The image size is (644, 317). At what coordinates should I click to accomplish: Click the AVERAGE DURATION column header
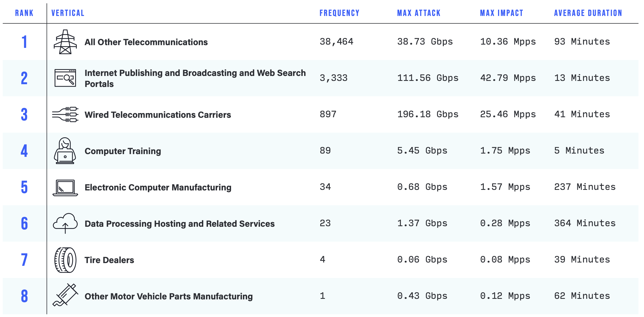tap(588, 13)
